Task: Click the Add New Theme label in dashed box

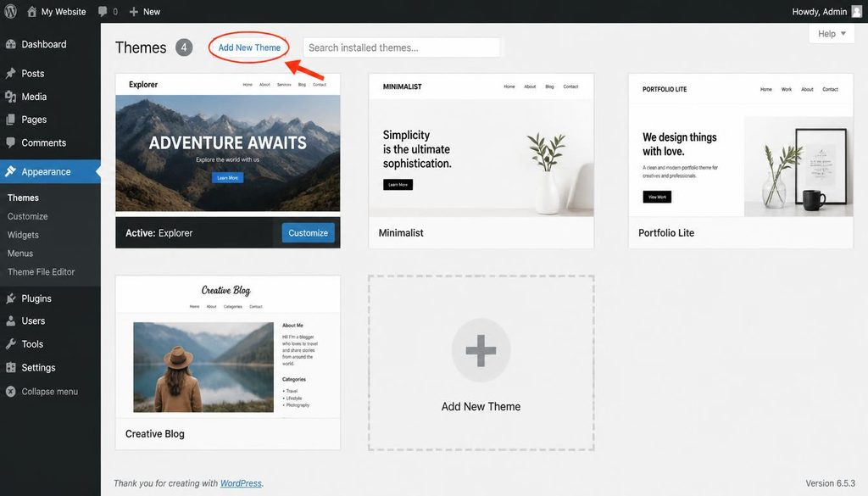Action: click(481, 406)
